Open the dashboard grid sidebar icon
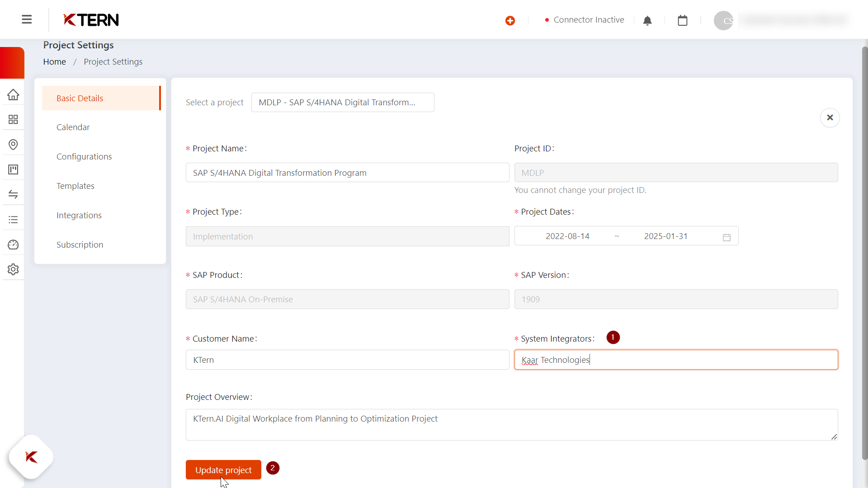868x488 pixels. [13, 119]
